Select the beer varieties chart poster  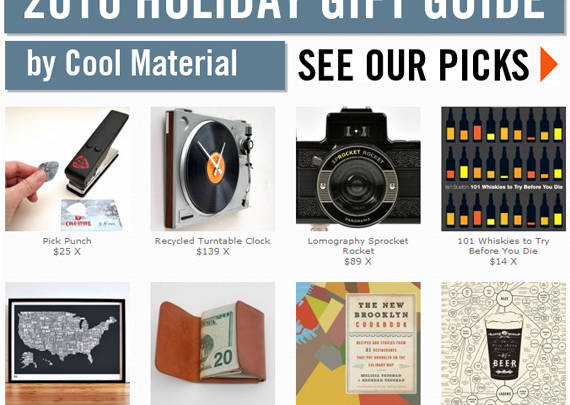click(x=503, y=344)
